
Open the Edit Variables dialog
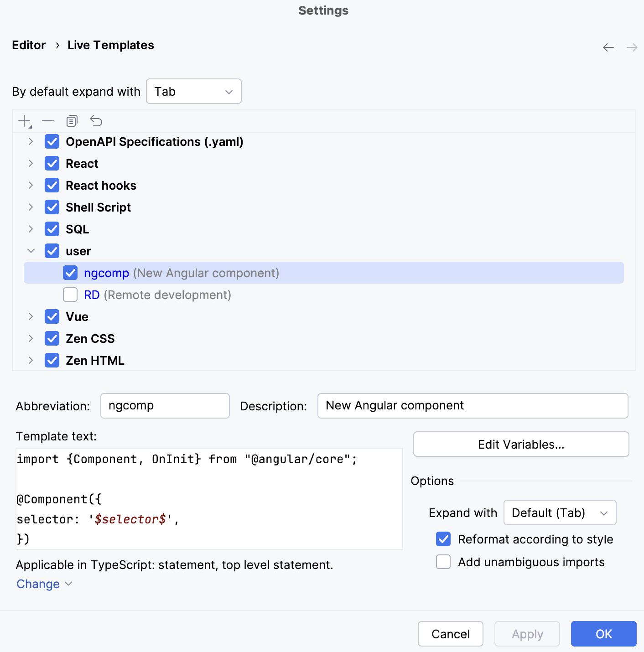[521, 444]
